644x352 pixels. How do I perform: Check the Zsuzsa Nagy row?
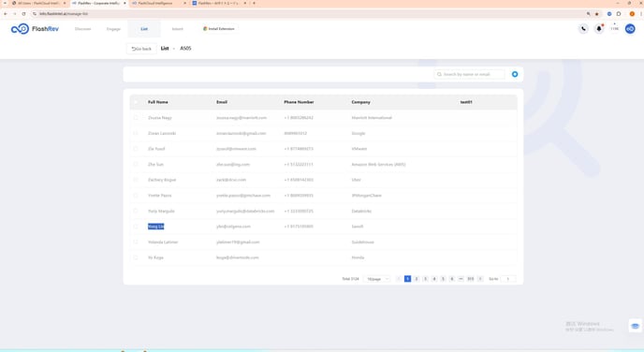pyautogui.click(x=136, y=117)
